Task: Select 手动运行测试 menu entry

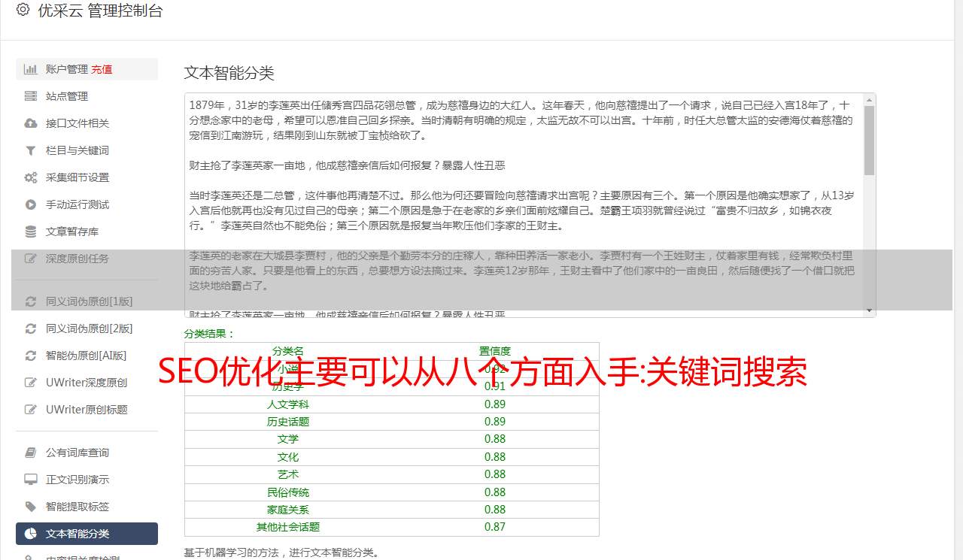Action: coord(87,204)
